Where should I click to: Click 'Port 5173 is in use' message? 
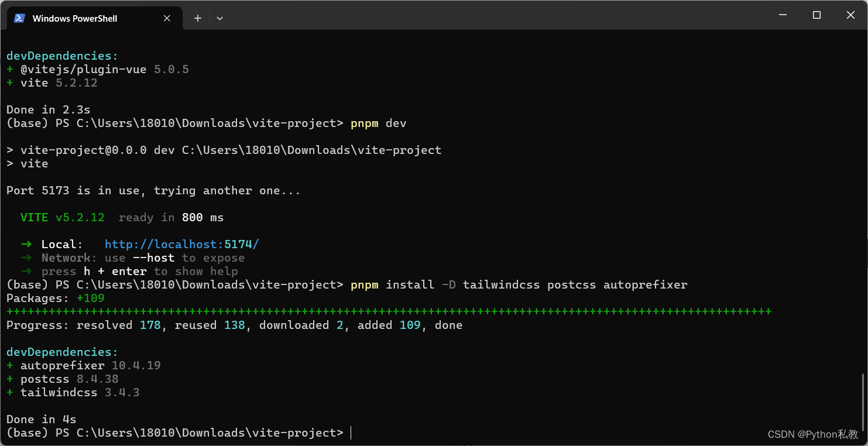[153, 190]
